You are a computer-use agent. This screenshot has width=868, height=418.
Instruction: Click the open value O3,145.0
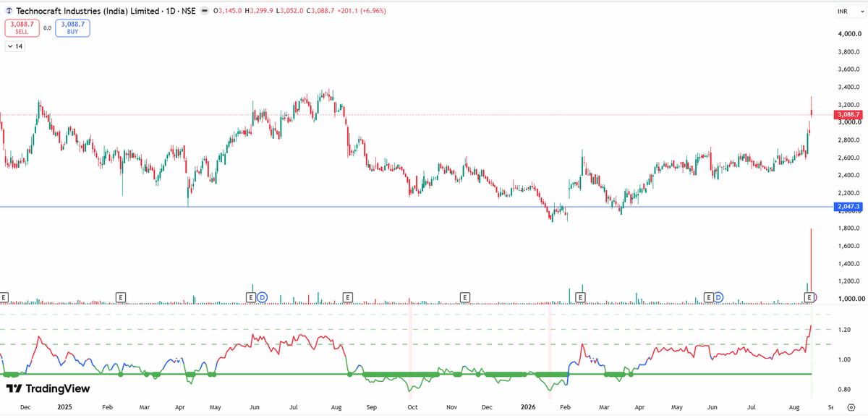226,11
